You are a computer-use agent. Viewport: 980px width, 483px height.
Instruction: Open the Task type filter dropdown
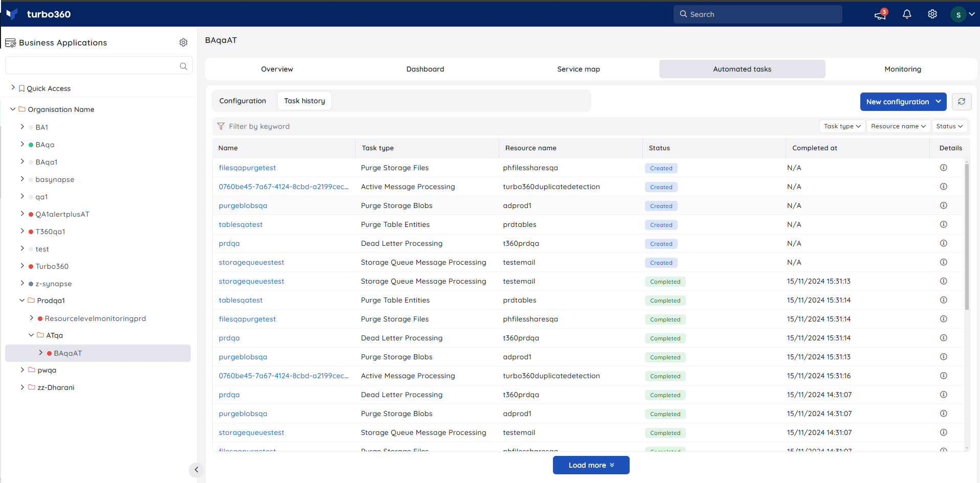(842, 126)
